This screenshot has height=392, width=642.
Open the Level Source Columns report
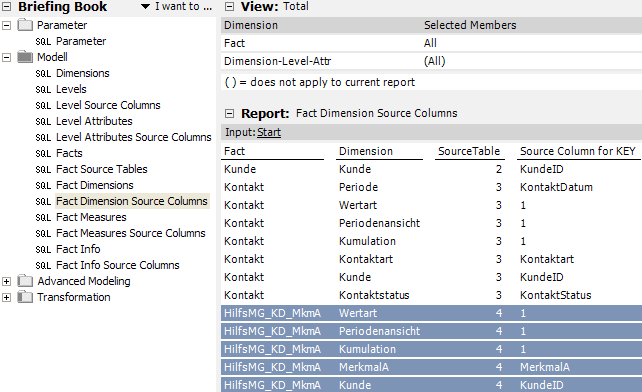tap(108, 105)
